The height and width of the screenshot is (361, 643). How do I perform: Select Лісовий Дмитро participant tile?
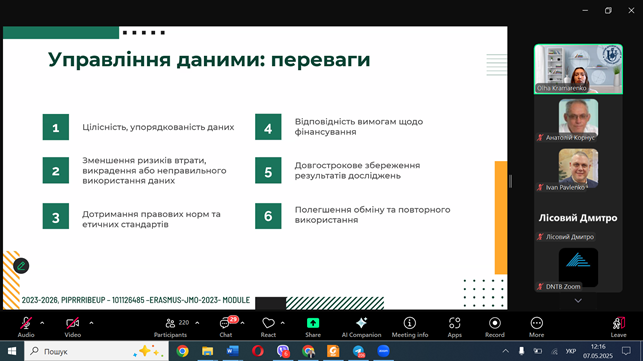tap(578, 220)
